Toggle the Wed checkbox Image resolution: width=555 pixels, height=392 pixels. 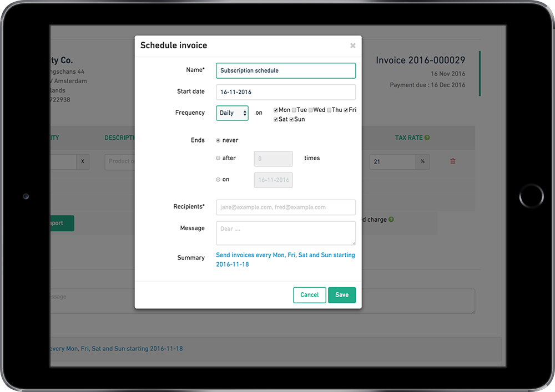point(310,110)
